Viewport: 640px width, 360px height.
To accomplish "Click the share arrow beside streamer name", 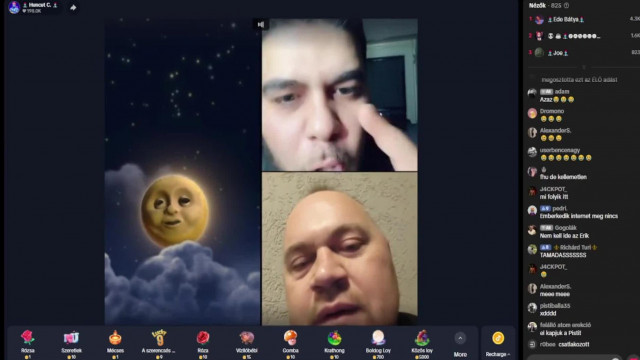I will coord(73,7).
